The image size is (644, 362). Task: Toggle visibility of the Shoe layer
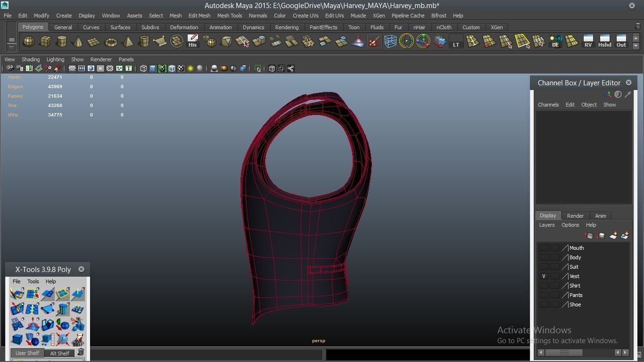[544, 304]
